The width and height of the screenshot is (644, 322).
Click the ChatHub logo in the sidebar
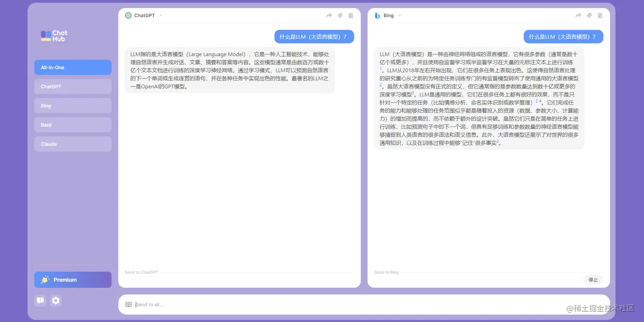(x=54, y=36)
